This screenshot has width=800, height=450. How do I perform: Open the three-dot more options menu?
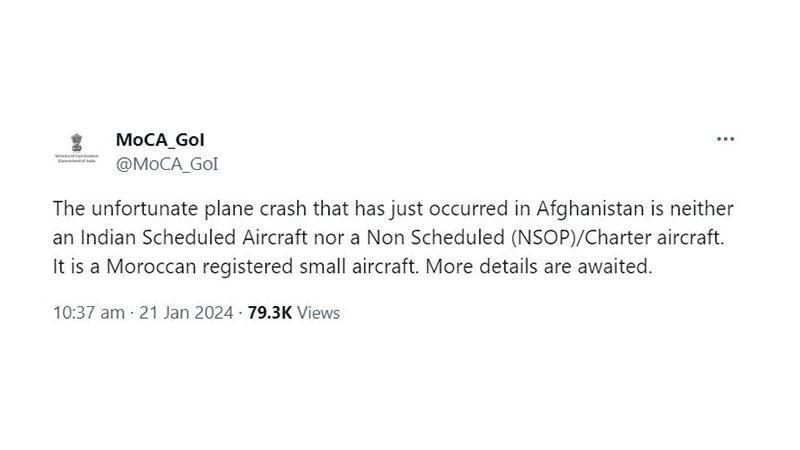[726, 139]
